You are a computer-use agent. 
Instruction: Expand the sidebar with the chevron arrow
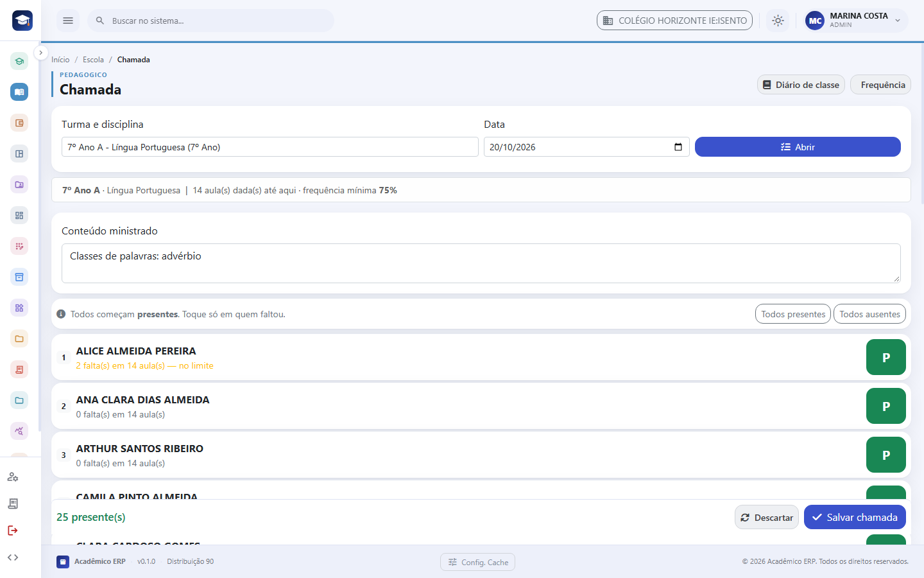point(40,53)
